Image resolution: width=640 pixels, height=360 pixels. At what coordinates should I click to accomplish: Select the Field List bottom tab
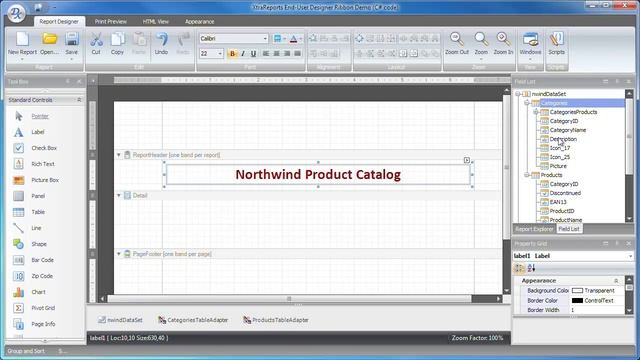(569, 229)
